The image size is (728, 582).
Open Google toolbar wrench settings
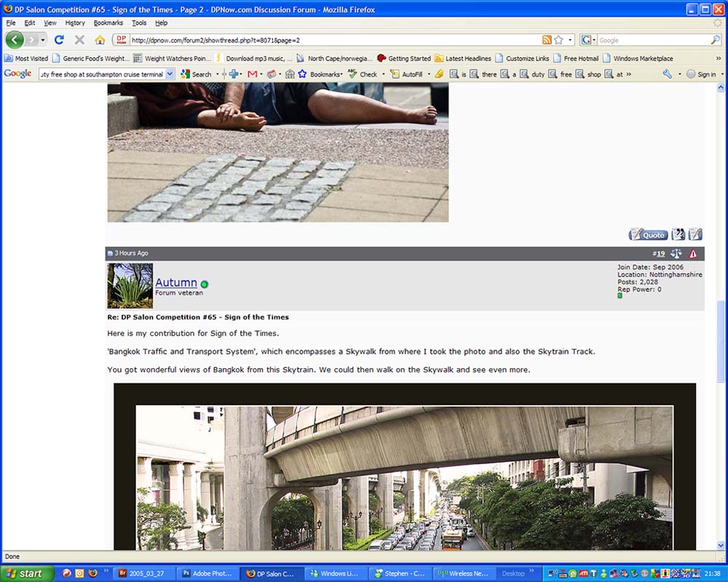668,74
